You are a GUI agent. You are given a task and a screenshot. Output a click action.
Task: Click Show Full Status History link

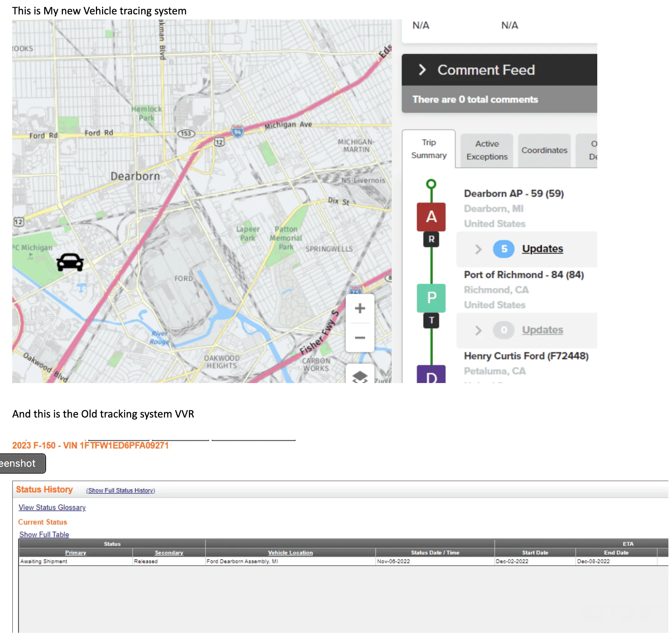pos(120,490)
